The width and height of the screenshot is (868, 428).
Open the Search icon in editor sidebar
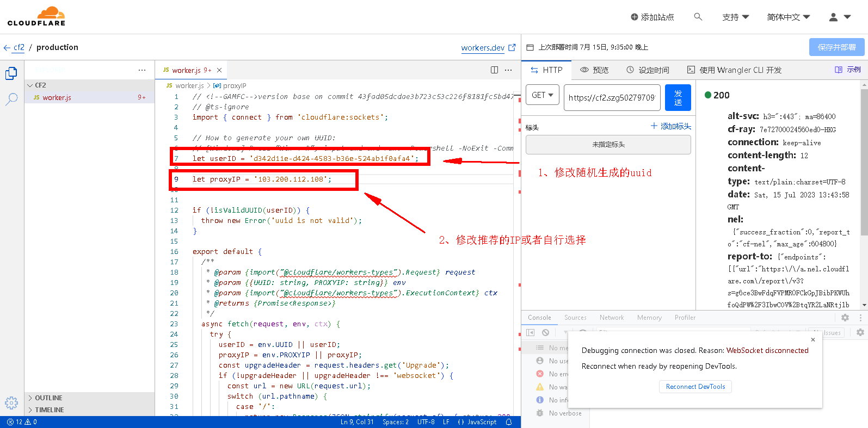[11, 99]
